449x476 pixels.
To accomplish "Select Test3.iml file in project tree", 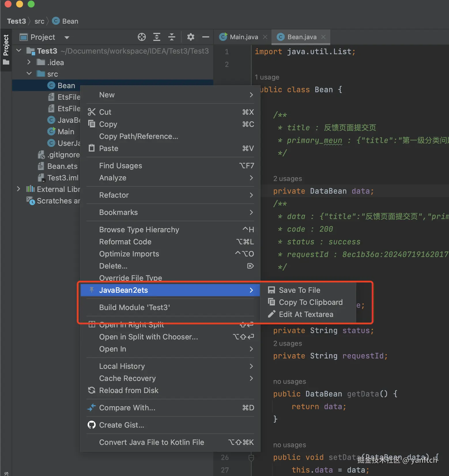I will [63, 178].
